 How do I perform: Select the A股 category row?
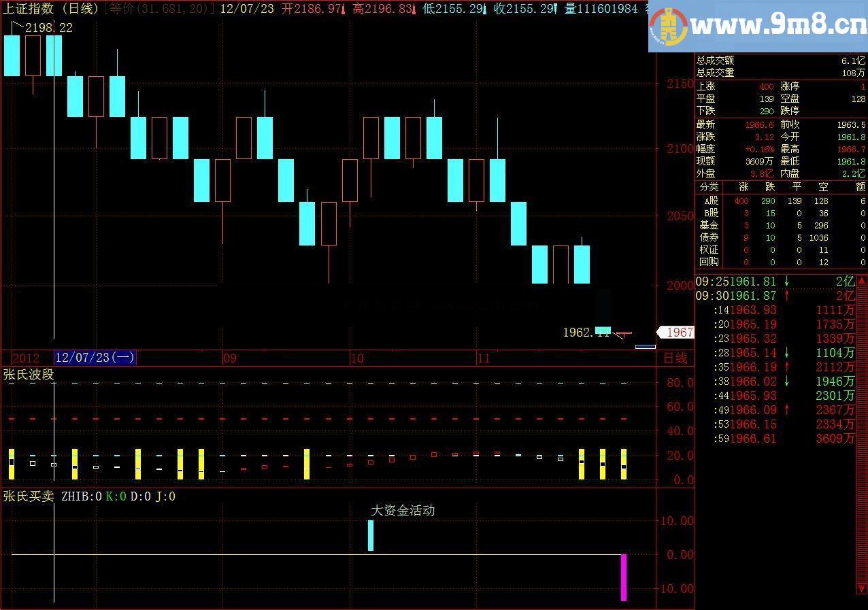coord(781,201)
